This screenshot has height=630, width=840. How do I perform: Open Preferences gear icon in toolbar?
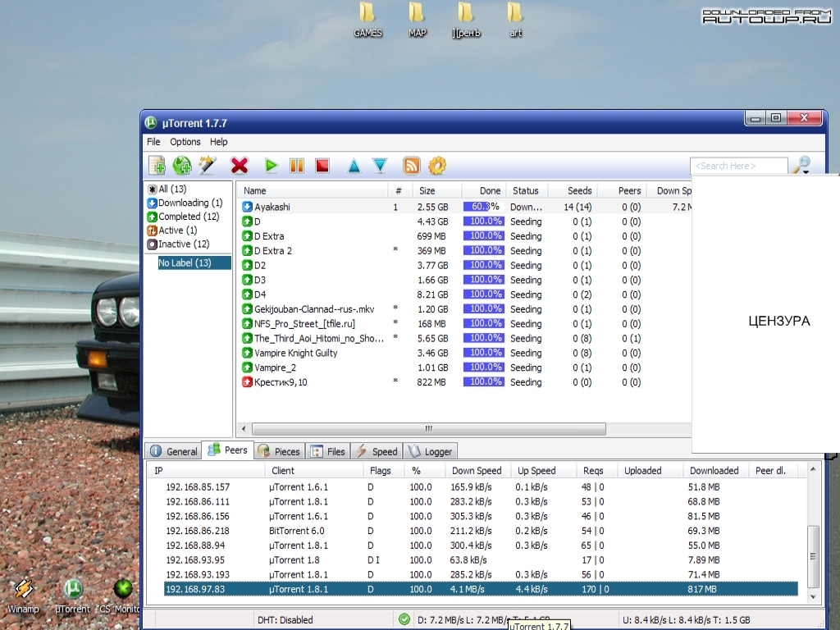[x=437, y=166]
